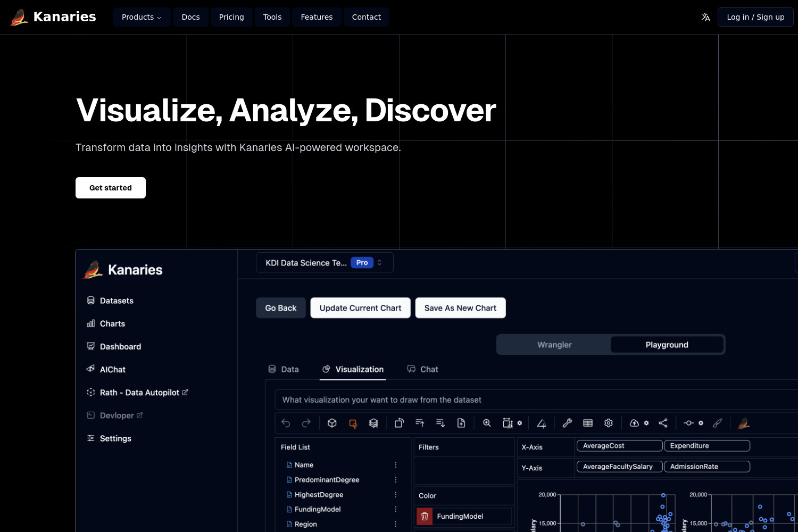This screenshot has height=532, width=798.
Task: Click the visualization prompt input field
Action: pos(536,400)
